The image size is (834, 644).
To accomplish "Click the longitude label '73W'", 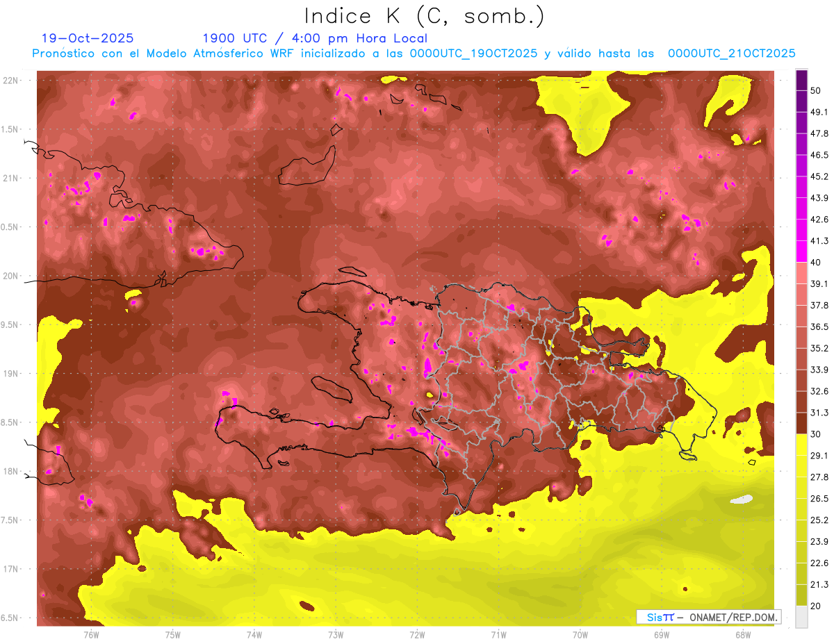I will click(x=336, y=634).
